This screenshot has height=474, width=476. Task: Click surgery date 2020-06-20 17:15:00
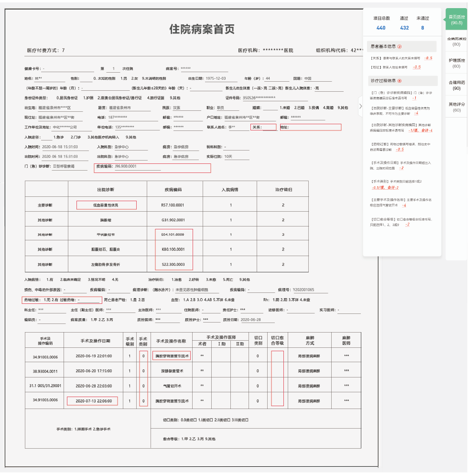pos(94,371)
